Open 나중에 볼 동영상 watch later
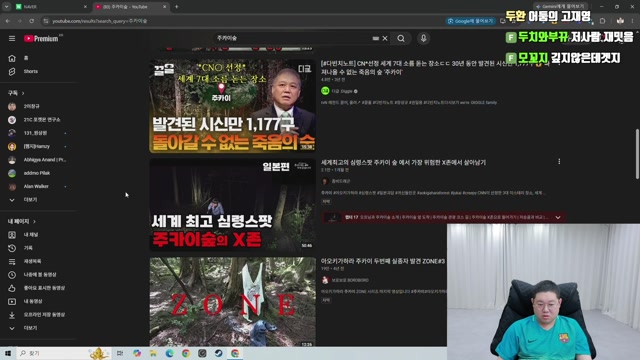640x360 pixels. pyautogui.click(x=32, y=275)
